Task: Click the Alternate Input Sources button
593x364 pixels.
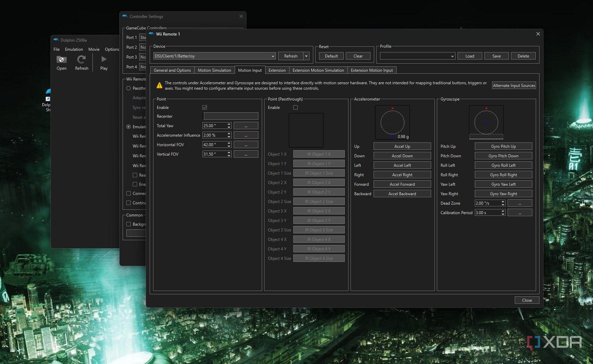Action: point(514,86)
